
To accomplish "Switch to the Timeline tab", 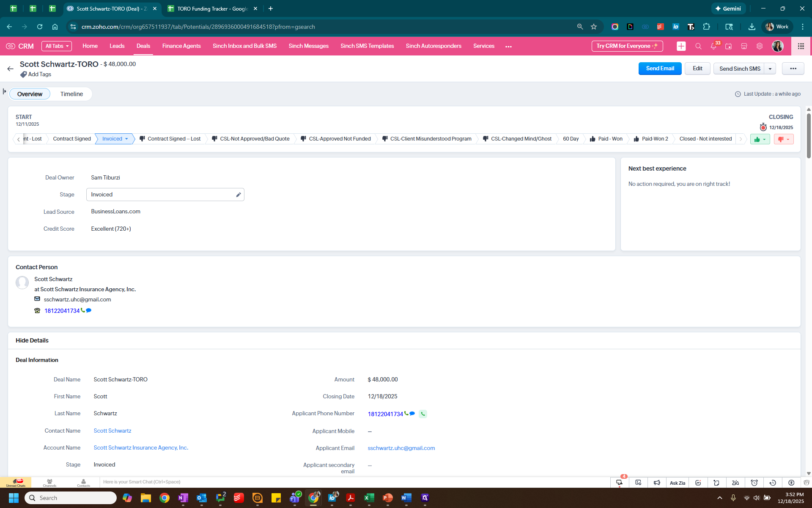I will (71, 94).
